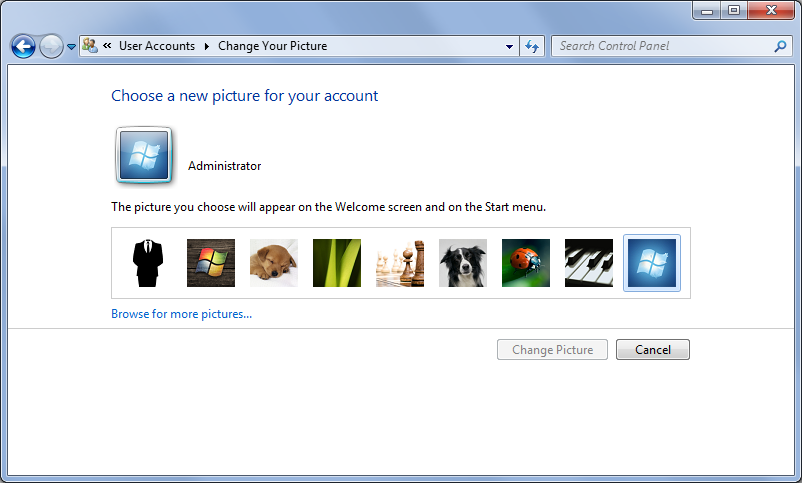Cancel the picture change
Viewport: 802px width, 483px height.
click(x=653, y=349)
